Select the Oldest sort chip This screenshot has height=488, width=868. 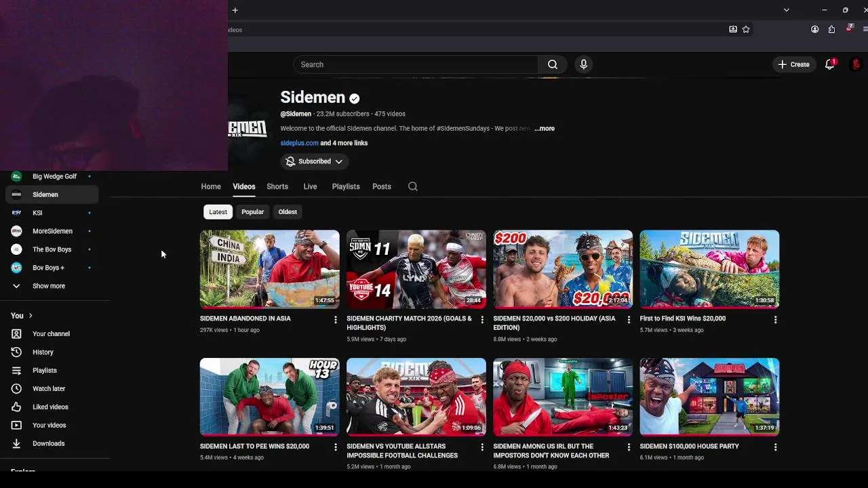pos(288,212)
